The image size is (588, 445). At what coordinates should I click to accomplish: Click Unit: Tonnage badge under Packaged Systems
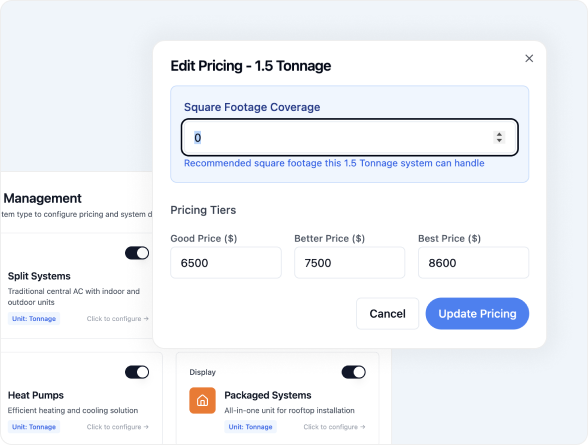[x=250, y=427]
